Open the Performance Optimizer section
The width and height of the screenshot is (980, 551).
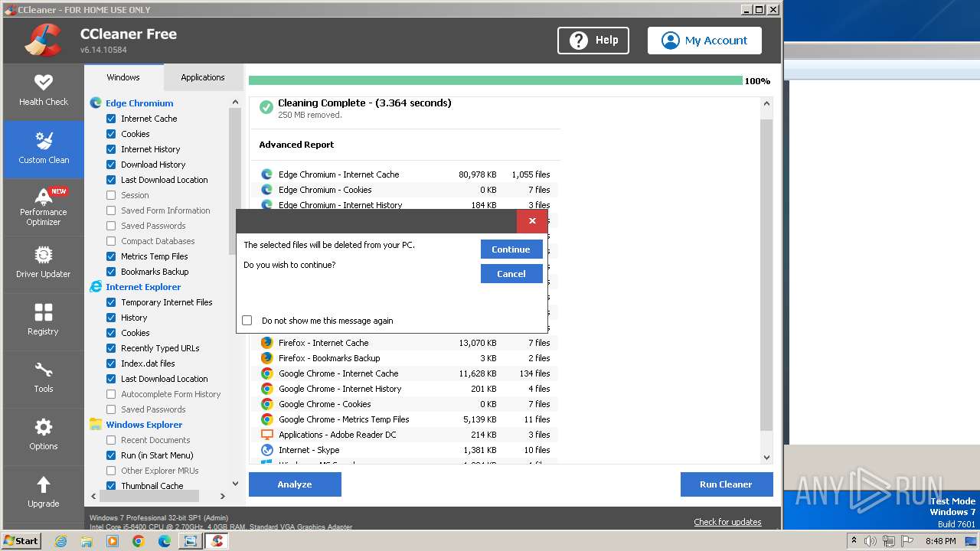(44, 207)
